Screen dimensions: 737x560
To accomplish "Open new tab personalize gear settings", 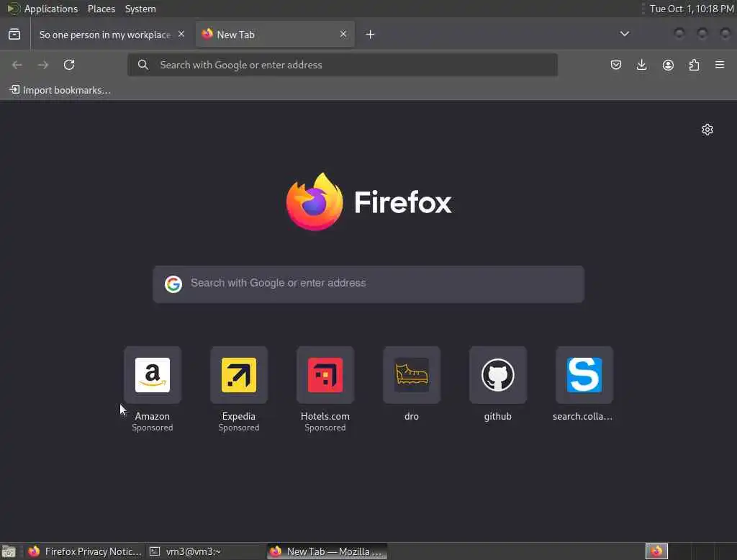I will (x=707, y=130).
